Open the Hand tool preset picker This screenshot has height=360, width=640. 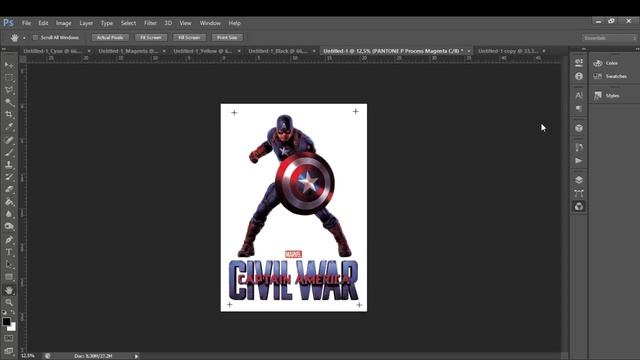(24, 38)
